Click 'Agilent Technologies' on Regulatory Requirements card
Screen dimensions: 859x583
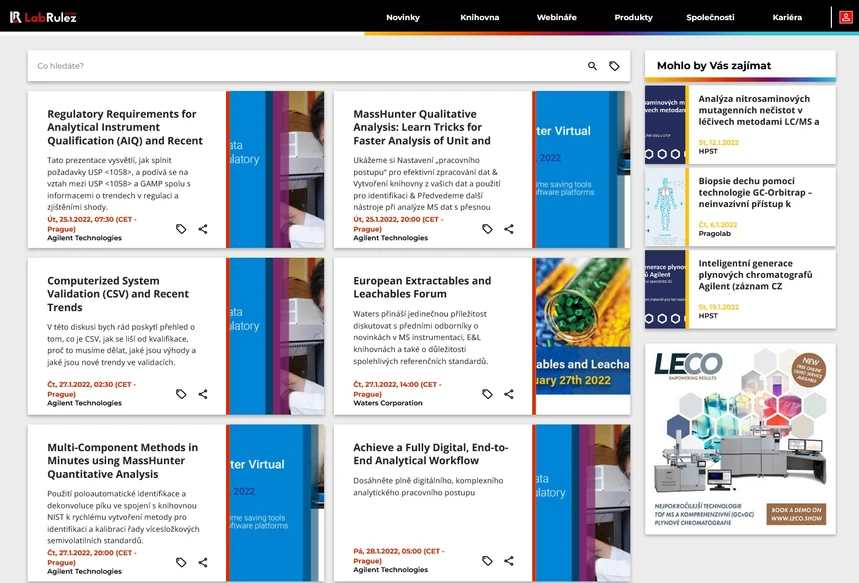pos(84,238)
